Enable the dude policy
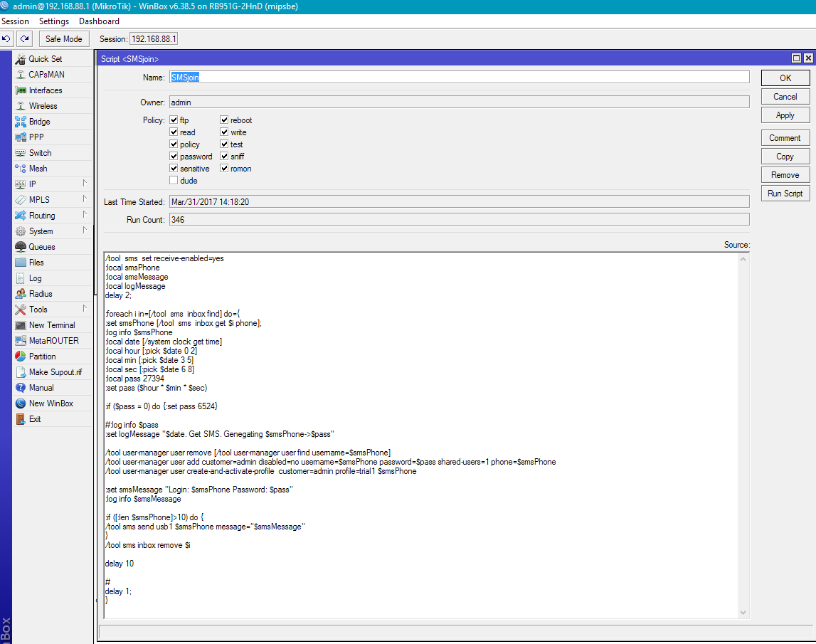 (x=173, y=180)
